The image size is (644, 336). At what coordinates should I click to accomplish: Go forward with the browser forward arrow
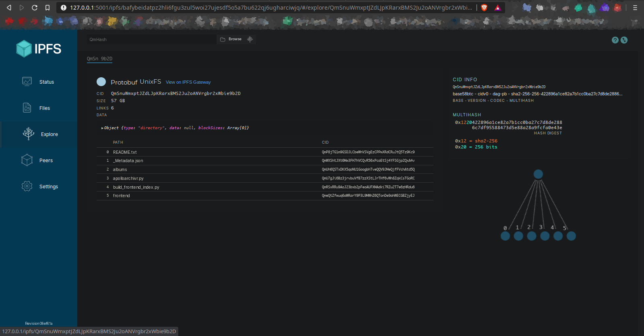pyautogui.click(x=22, y=8)
